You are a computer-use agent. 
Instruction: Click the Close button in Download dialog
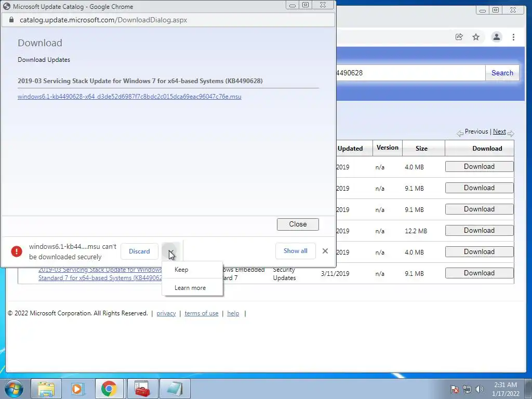coord(298,224)
